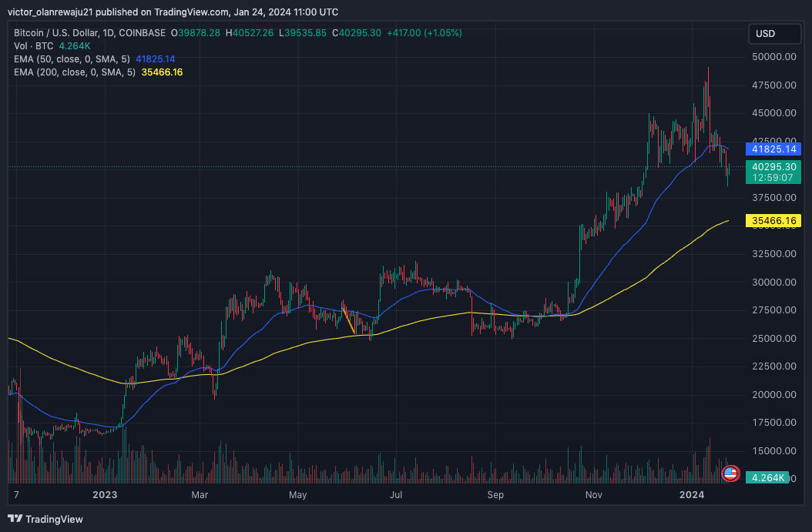
Task: Click the Mar label on time axis
Action: (x=200, y=495)
